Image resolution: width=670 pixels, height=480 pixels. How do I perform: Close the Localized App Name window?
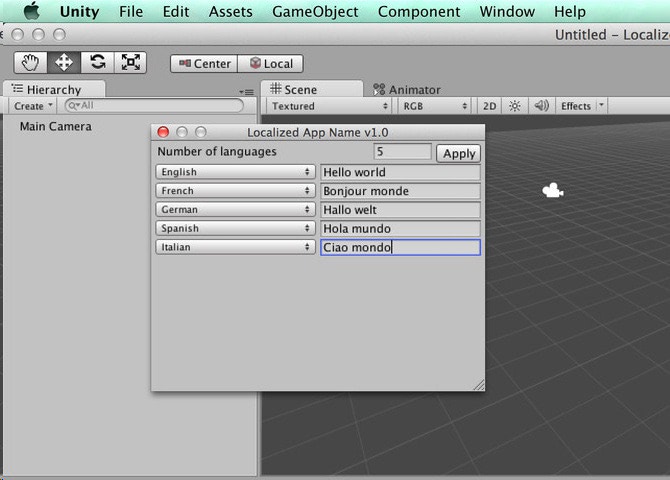click(163, 132)
